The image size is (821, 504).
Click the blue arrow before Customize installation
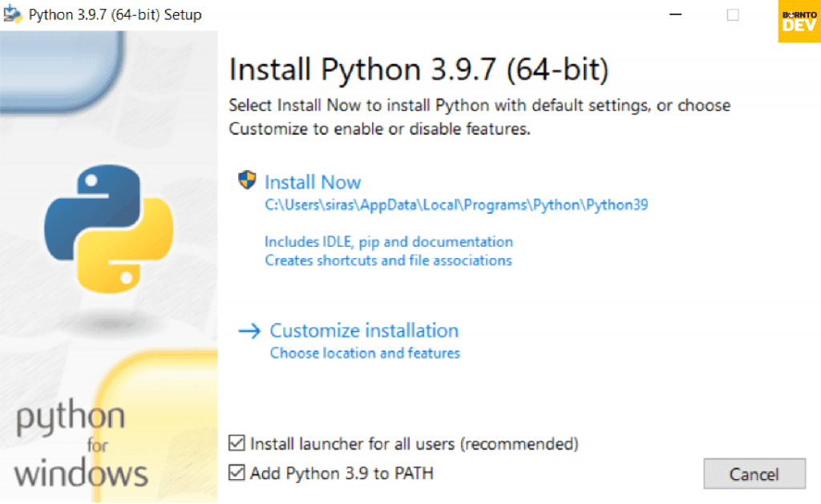[253, 330]
